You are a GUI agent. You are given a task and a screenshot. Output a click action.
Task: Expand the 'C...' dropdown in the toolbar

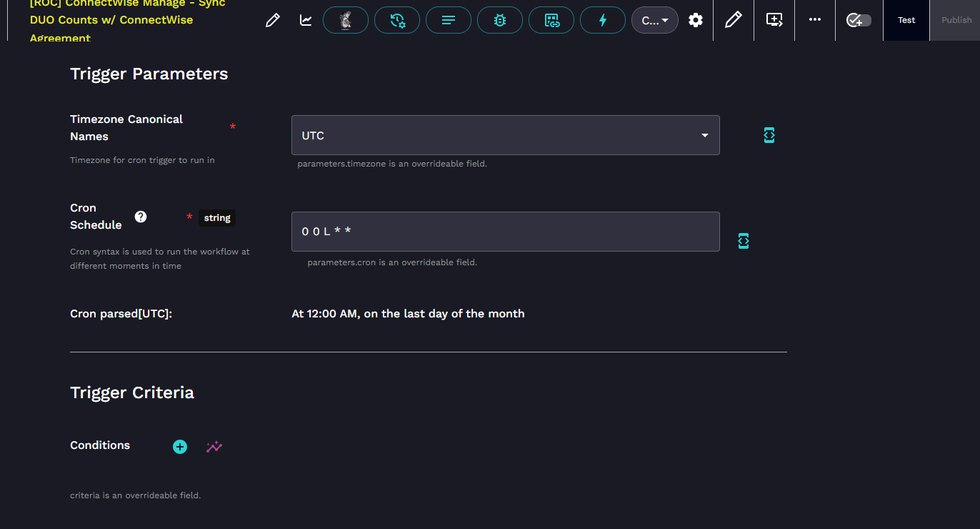pyautogui.click(x=654, y=21)
